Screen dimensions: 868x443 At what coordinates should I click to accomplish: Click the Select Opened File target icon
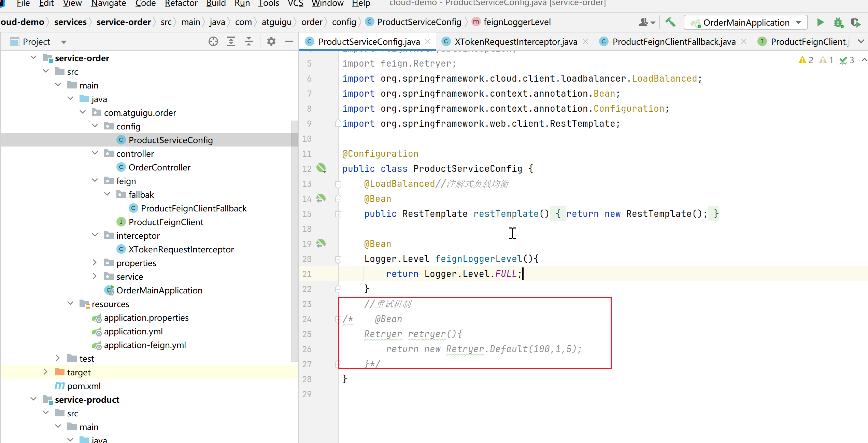(213, 42)
